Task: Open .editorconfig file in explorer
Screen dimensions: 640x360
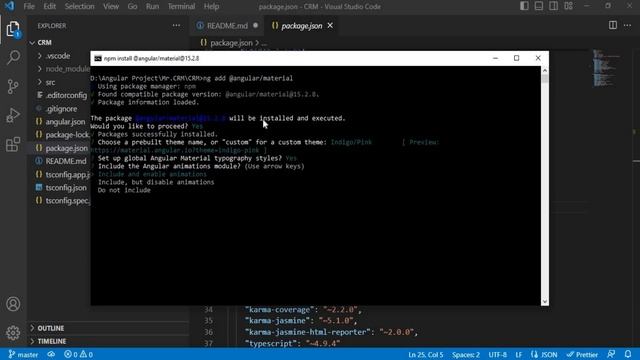Action: 62,95
